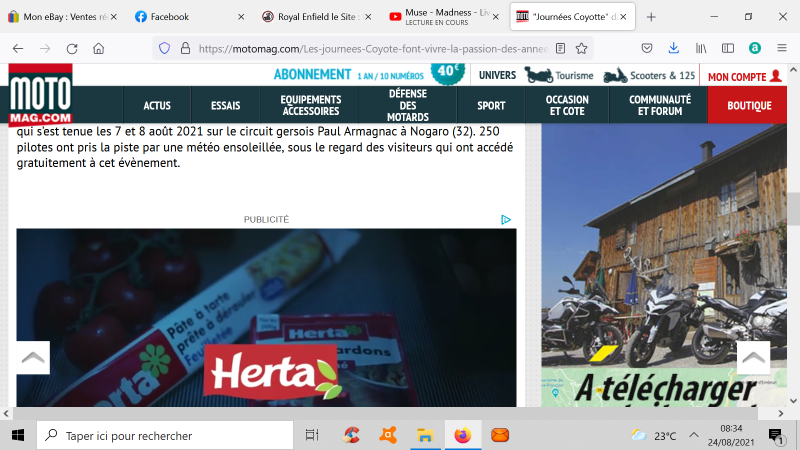The height and width of the screenshot is (450, 800).
Task: Click the MOTO MAG.COM logo
Action: tap(40, 94)
